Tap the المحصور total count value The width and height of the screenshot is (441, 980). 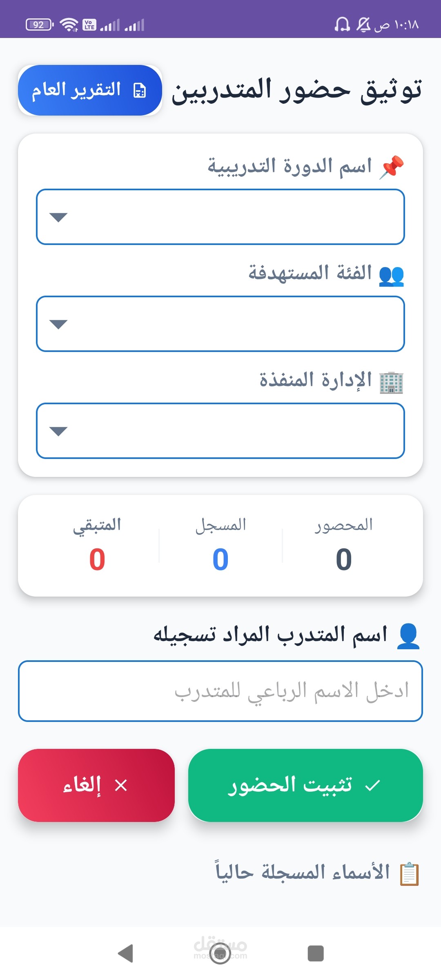click(344, 559)
